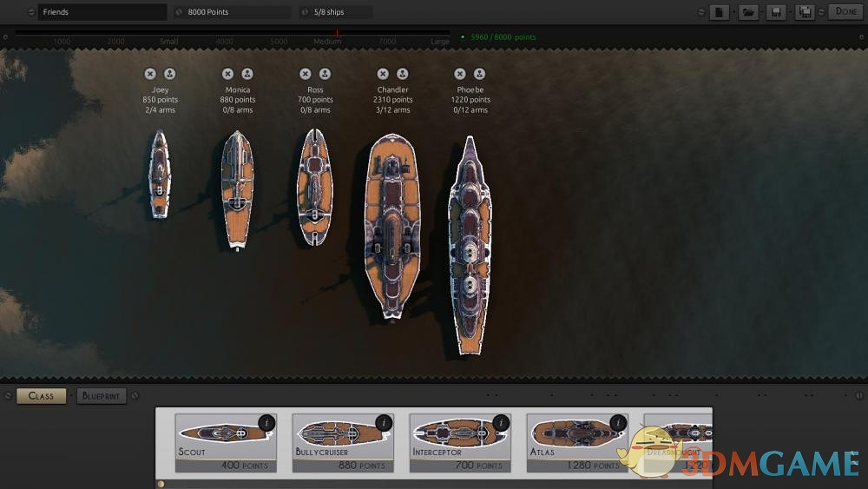Screen dimensions: 868x489
Task: Create a new fleet with the document icon
Action: click(719, 12)
